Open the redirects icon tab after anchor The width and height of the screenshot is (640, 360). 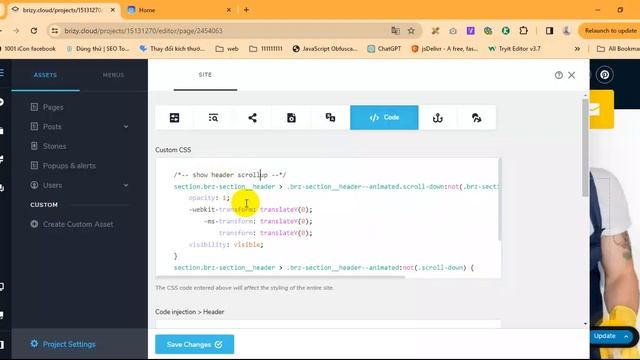point(476,118)
